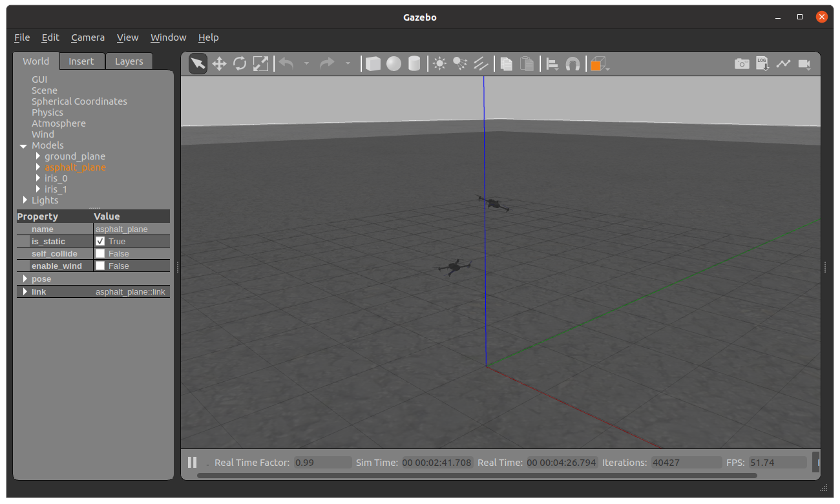
Task: Activate the translate mode tool
Action: pyautogui.click(x=219, y=63)
